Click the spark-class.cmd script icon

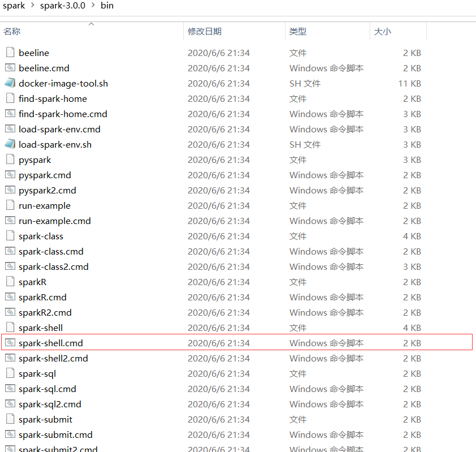pyautogui.click(x=10, y=251)
